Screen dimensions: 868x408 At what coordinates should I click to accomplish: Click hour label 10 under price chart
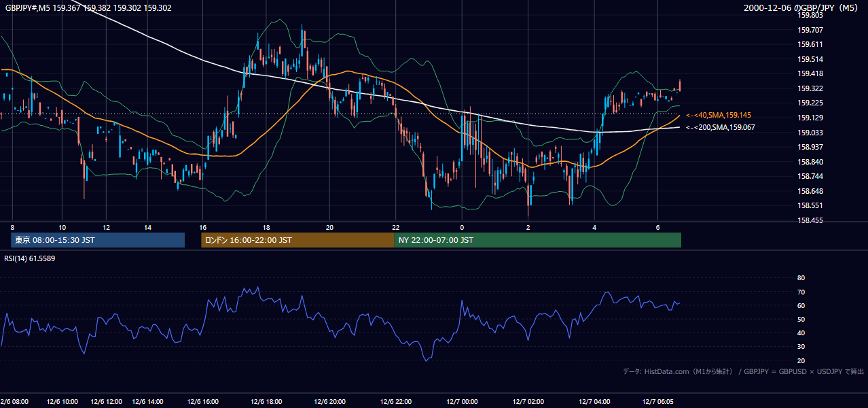click(x=62, y=227)
